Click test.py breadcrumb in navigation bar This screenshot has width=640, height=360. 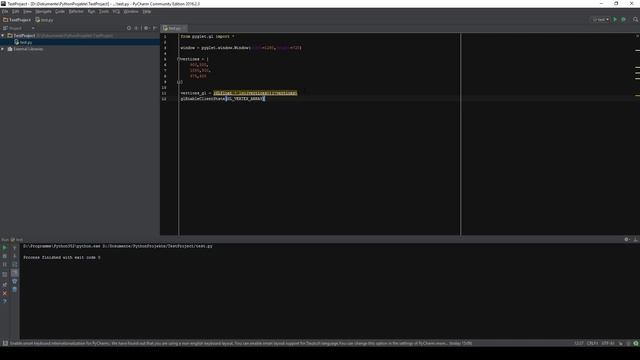click(x=44, y=20)
